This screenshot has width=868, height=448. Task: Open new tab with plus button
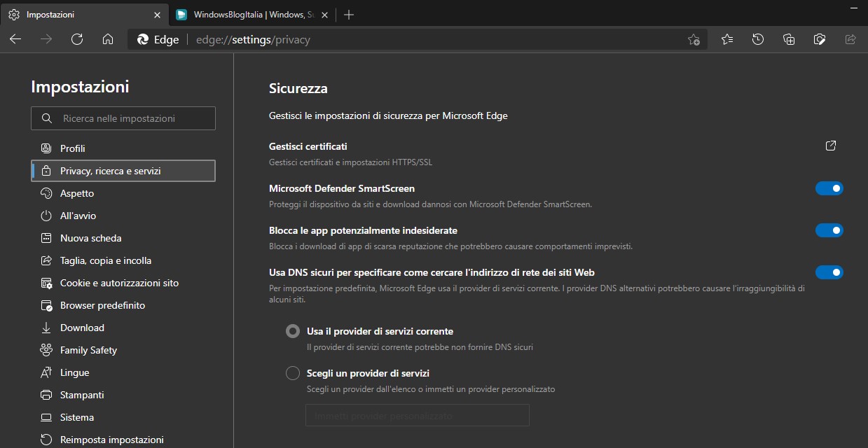pyautogui.click(x=349, y=14)
